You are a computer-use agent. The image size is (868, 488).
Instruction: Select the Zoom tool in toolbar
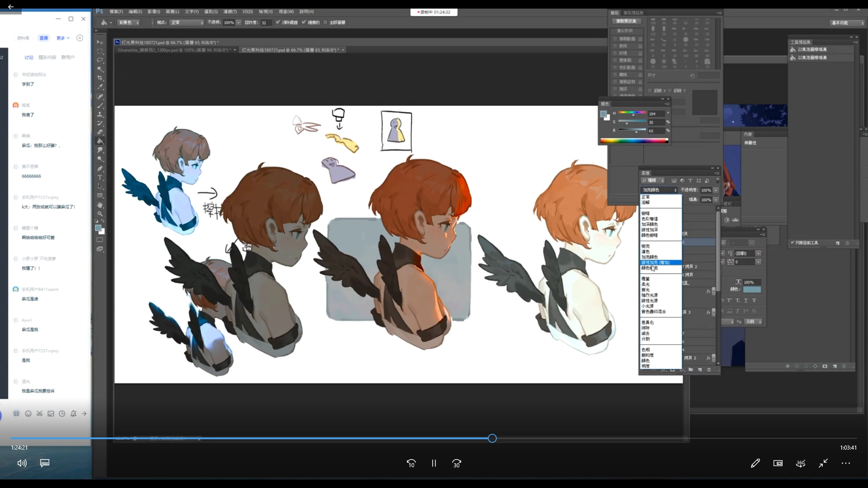pyautogui.click(x=100, y=213)
